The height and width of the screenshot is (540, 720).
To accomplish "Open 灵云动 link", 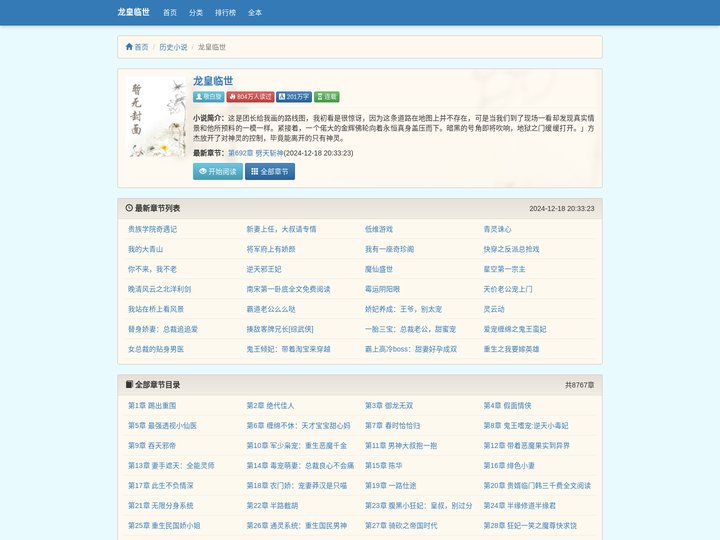I will [x=494, y=309].
